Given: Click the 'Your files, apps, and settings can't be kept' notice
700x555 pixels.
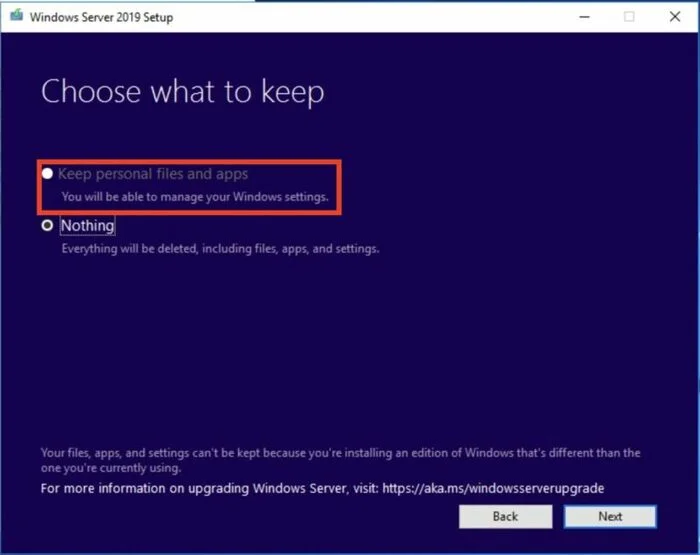Looking at the screenshot, I should pyautogui.click(x=340, y=460).
